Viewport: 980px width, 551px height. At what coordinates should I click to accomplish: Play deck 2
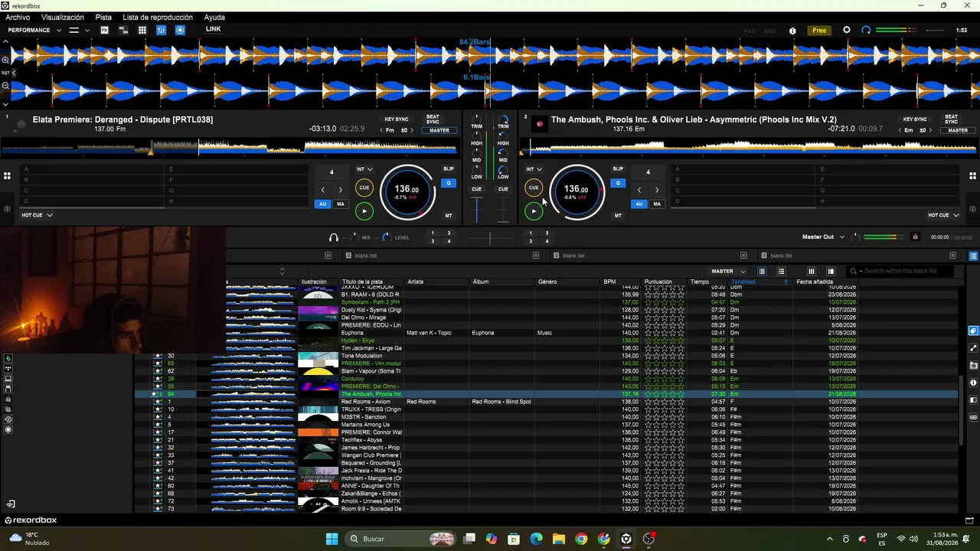(534, 211)
